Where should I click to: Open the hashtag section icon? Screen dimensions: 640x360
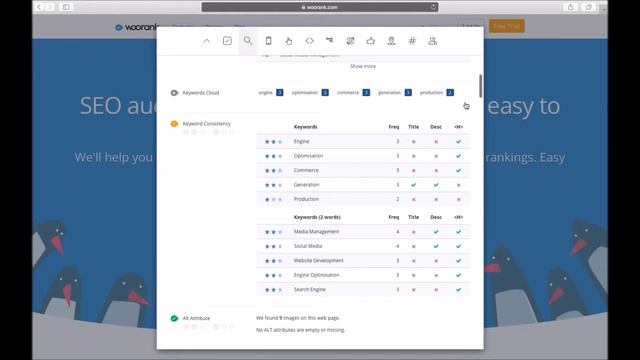pyautogui.click(x=412, y=41)
